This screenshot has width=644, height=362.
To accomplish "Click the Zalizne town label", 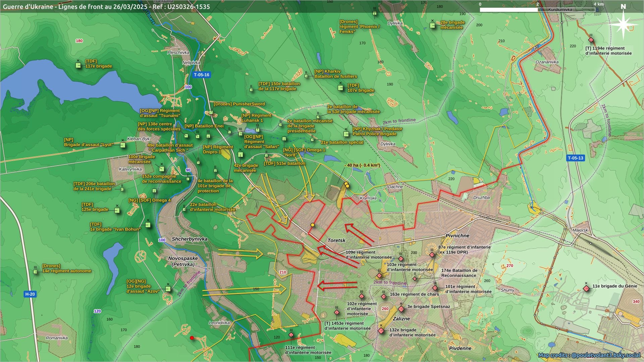I will (x=401, y=319).
